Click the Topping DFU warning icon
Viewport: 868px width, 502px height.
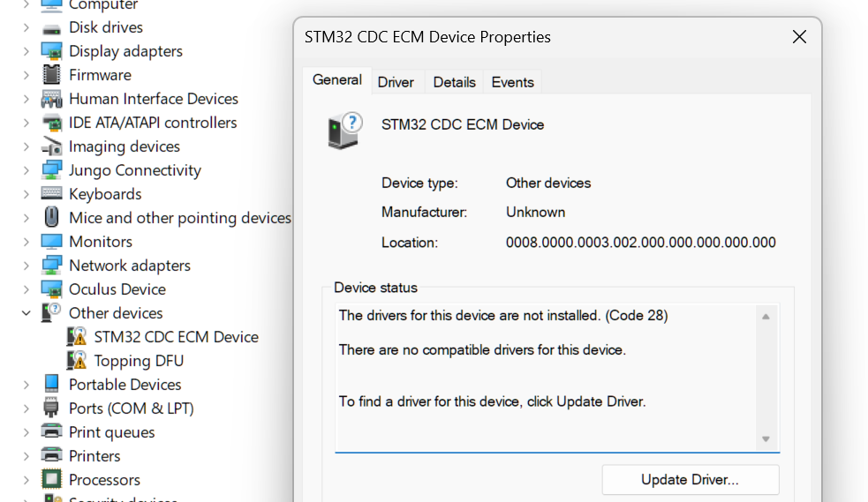click(78, 361)
